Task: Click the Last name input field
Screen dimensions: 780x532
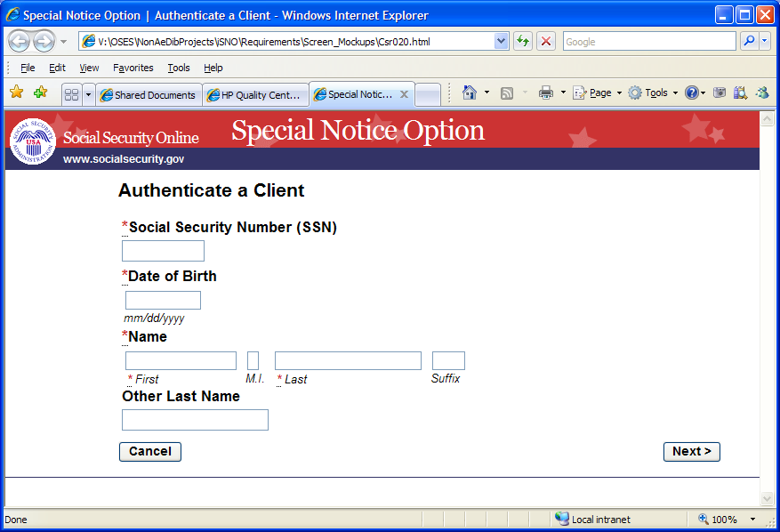Action: (x=348, y=361)
